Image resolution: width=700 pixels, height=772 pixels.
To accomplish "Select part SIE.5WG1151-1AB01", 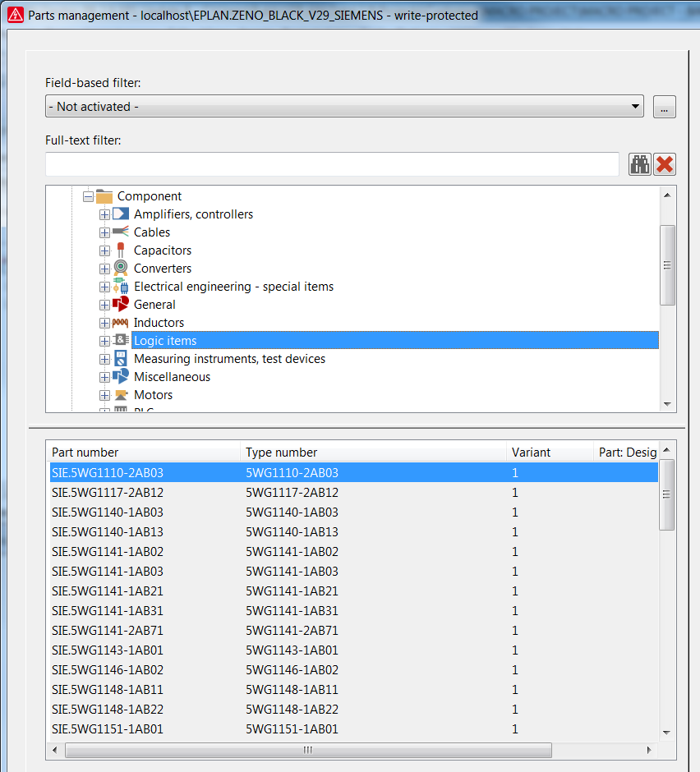I will click(x=108, y=728).
